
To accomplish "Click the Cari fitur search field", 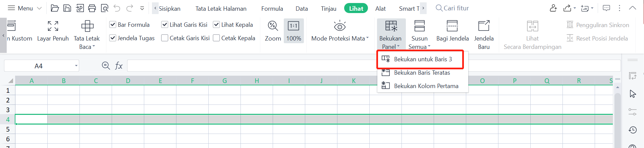I will tap(456, 8).
